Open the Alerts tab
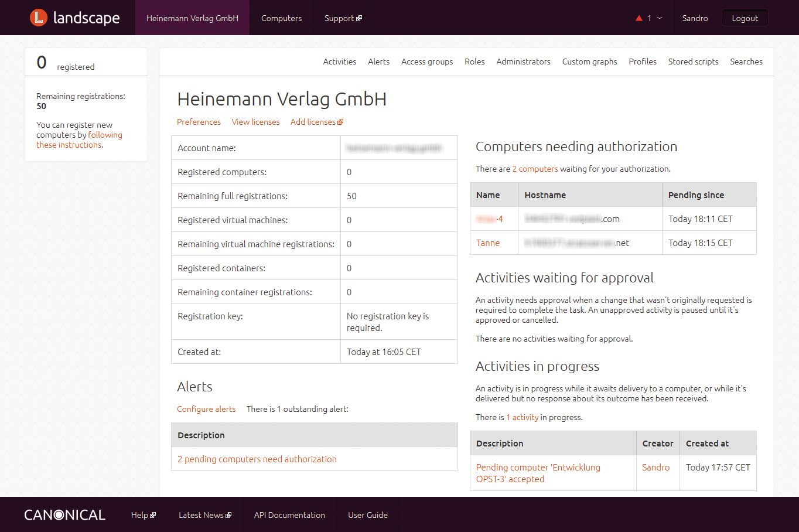Screen dimensions: 799x532 coord(378,62)
